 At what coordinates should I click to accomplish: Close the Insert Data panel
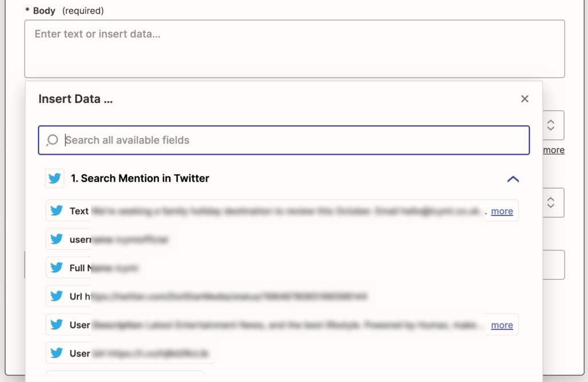point(524,99)
